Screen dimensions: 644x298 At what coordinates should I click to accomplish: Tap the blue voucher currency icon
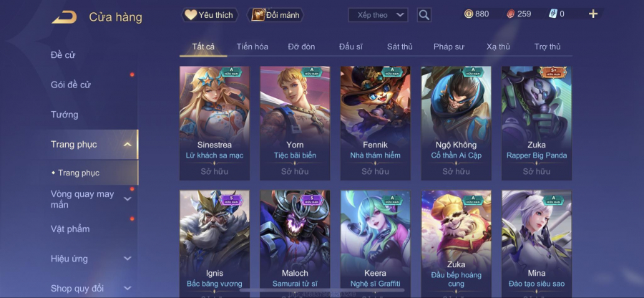click(552, 14)
